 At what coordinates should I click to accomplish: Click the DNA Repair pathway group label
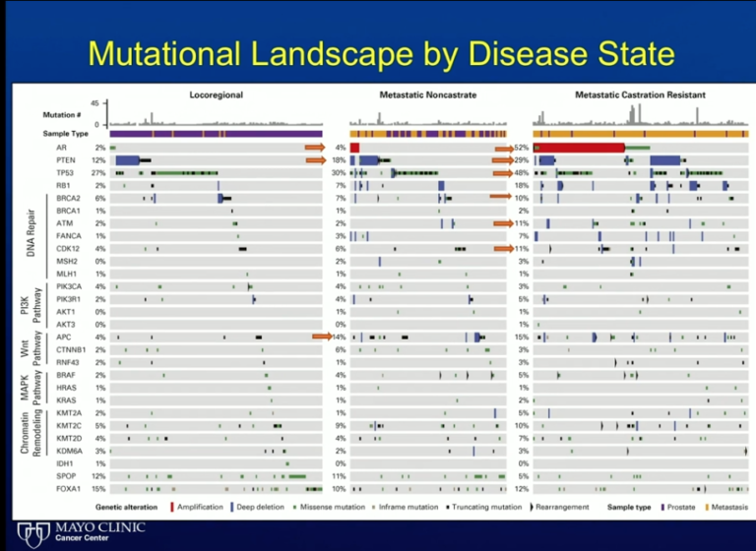(32, 235)
